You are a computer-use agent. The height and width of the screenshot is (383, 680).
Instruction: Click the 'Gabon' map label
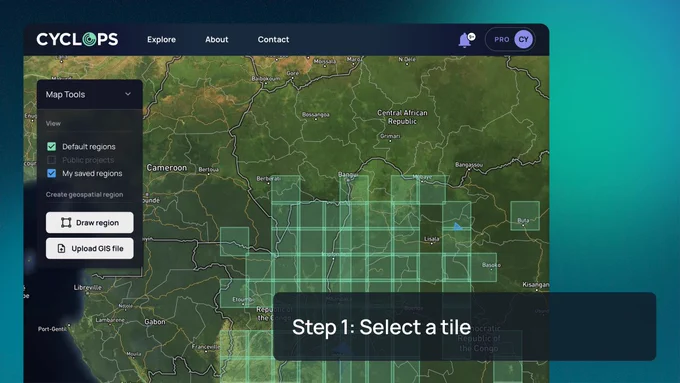pos(155,322)
